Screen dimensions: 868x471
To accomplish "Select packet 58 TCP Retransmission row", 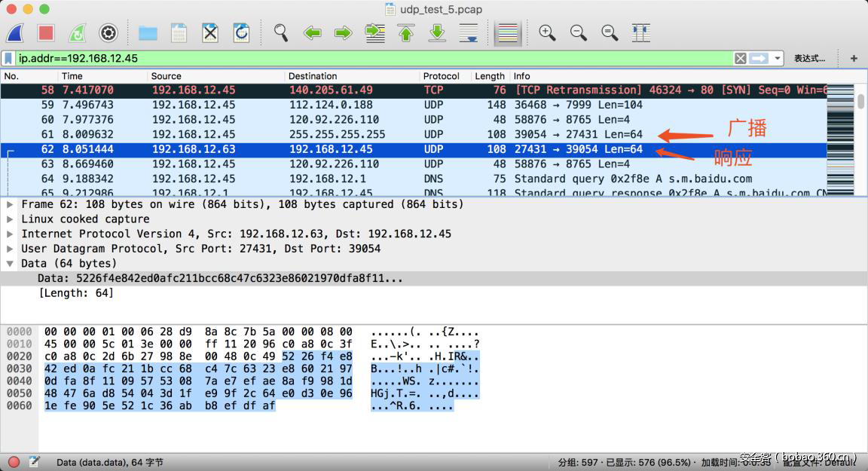I will coord(414,90).
